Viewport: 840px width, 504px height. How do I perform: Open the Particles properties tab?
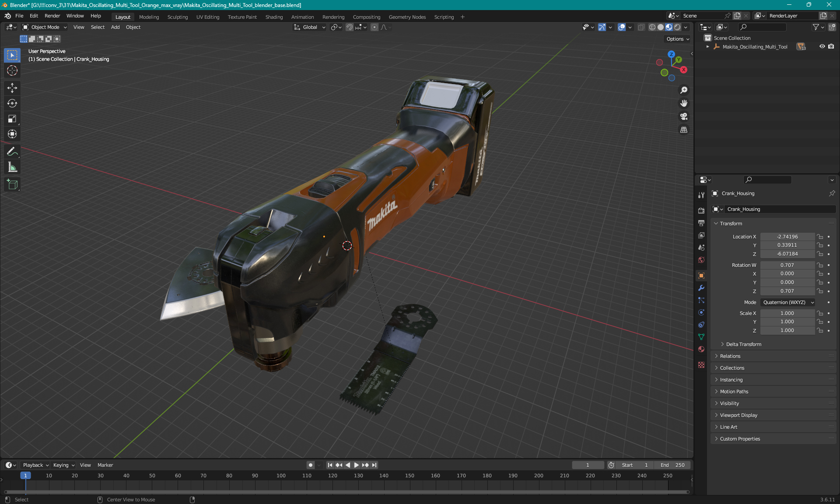point(701,300)
